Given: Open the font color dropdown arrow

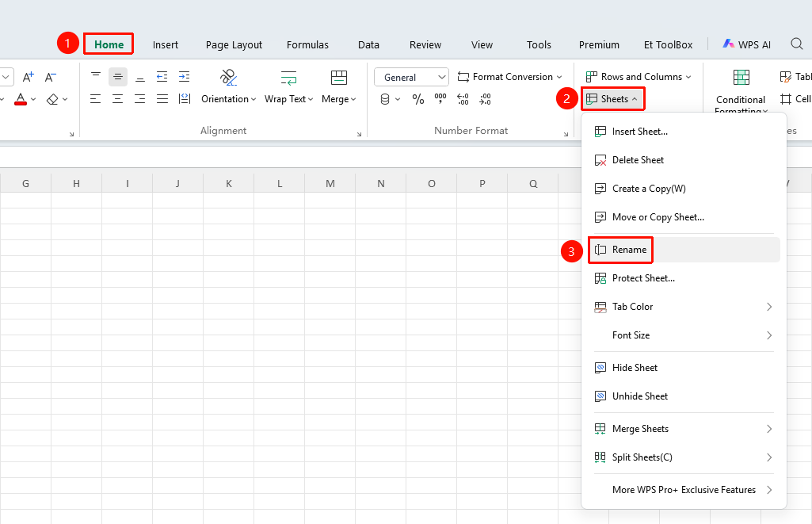Looking at the screenshot, I should [33, 99].
